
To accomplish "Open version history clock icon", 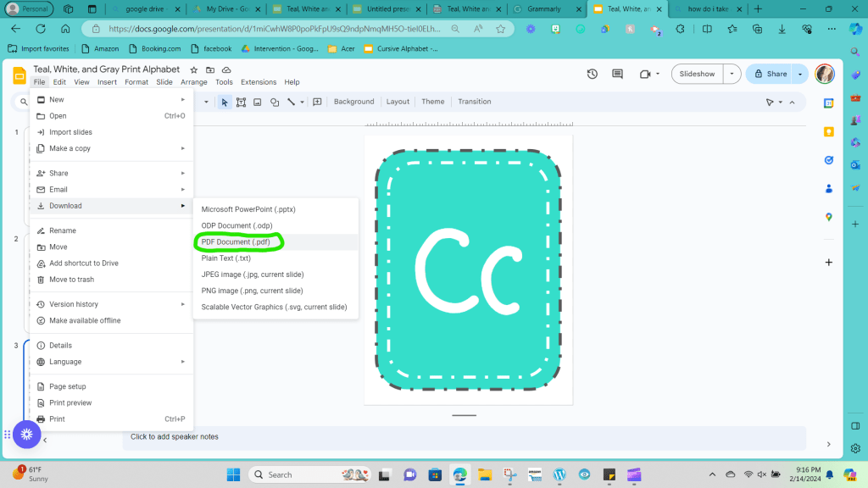I will [x=593, y=74].
